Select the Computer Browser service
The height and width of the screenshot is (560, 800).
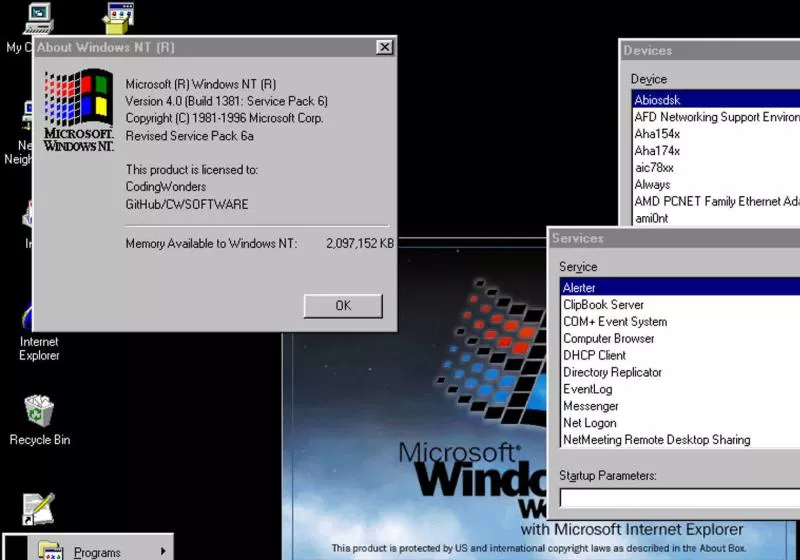tap(680, 338)
